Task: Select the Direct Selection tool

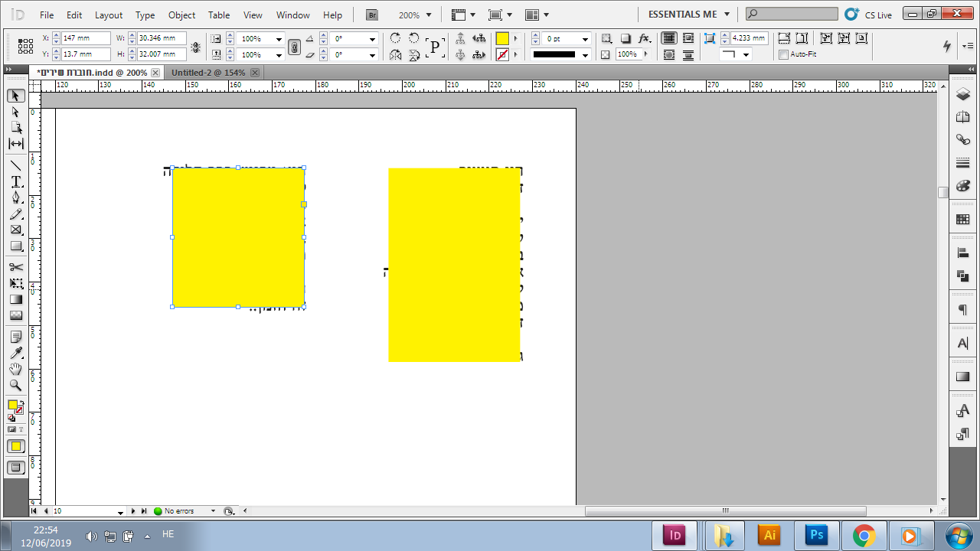Action: point(15,112)
